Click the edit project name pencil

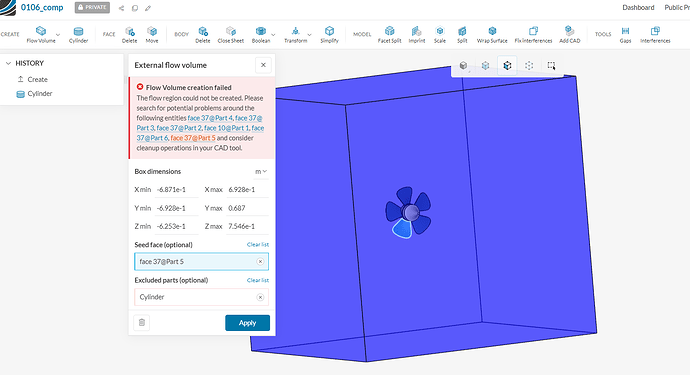point(148,8)
